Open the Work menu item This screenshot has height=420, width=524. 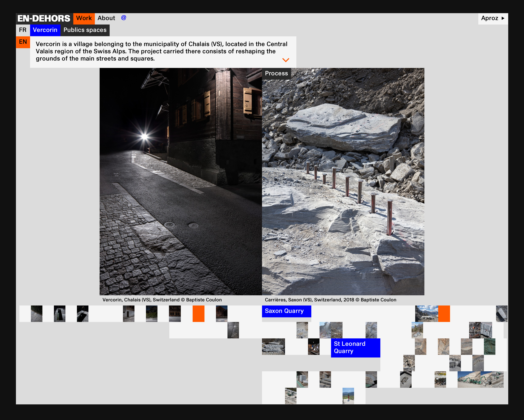(x=84, y=18)
